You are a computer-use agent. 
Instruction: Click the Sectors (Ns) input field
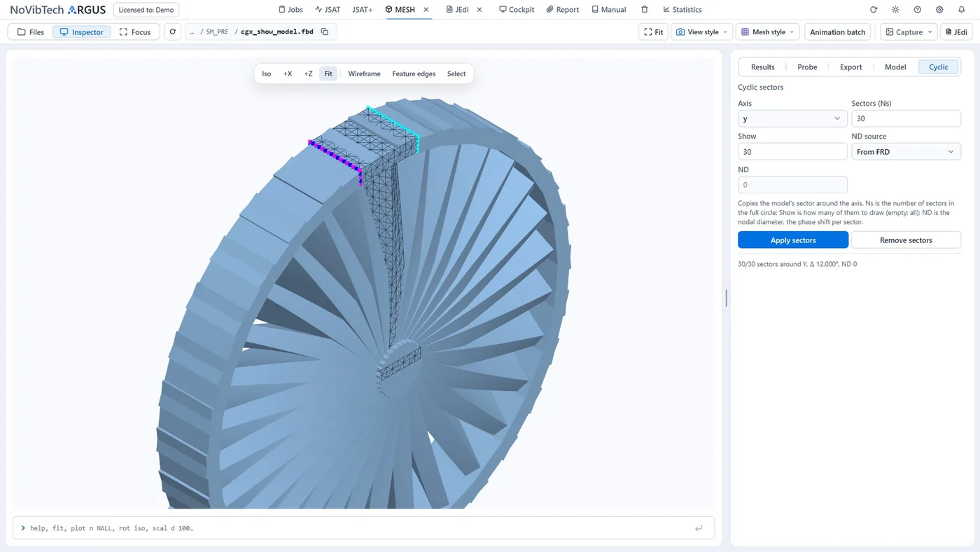tap(906, 118)
